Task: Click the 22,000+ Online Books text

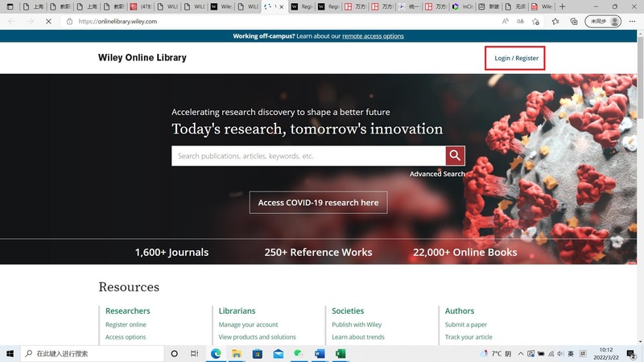Action: coord(465,252)
